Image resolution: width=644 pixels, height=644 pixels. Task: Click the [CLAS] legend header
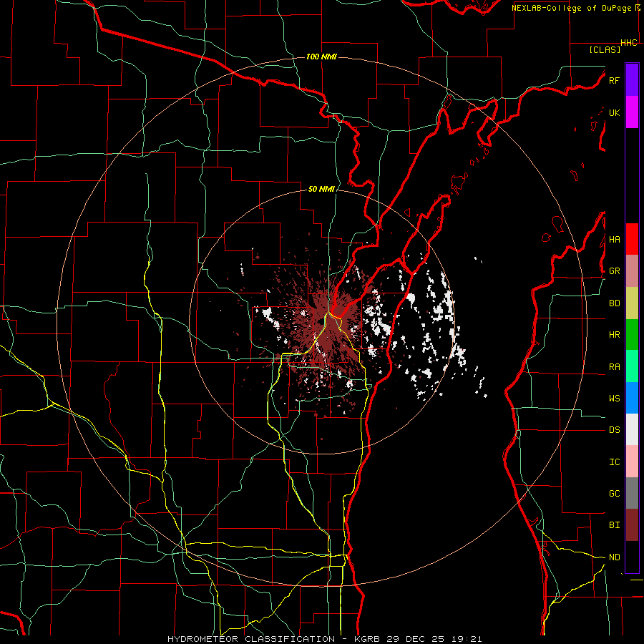pyautogui.click(x=605, y=50)
